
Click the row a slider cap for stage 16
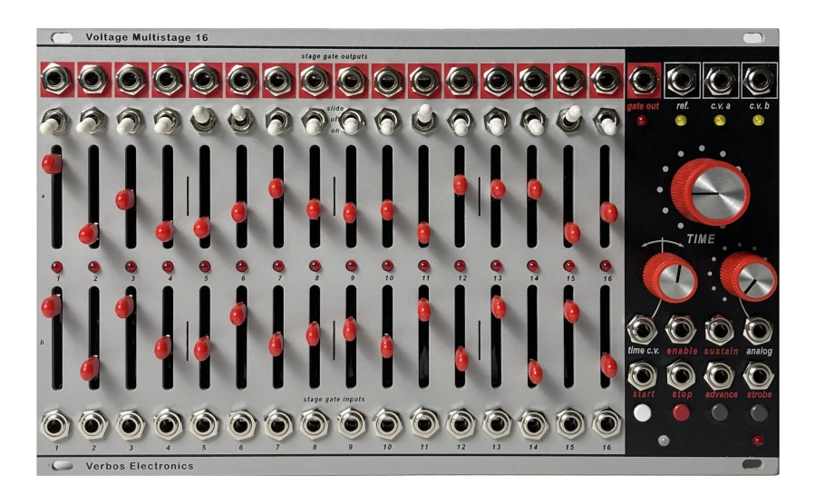609,212
